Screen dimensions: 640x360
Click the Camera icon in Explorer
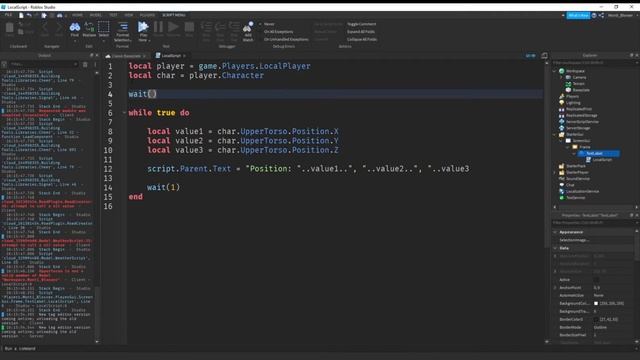click(568, 77)
